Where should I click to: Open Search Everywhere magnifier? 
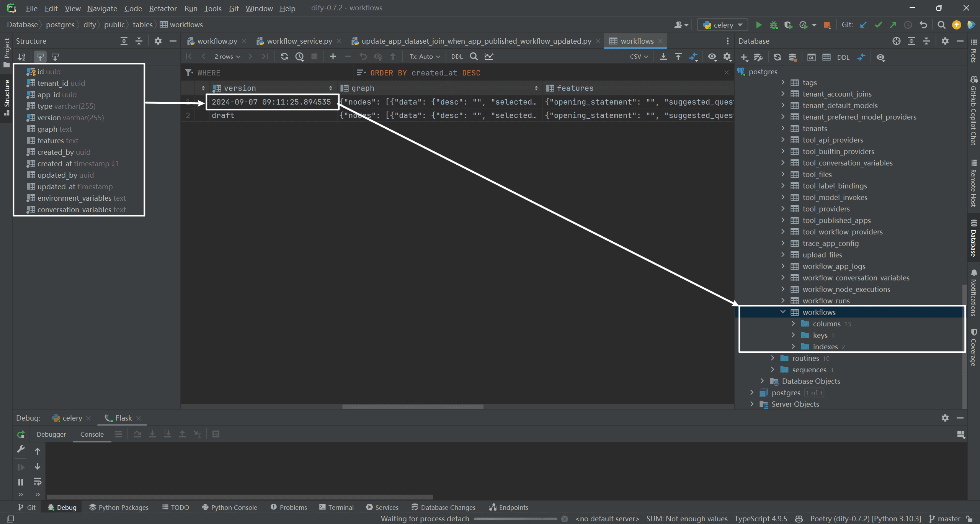[x=941, y=25]
